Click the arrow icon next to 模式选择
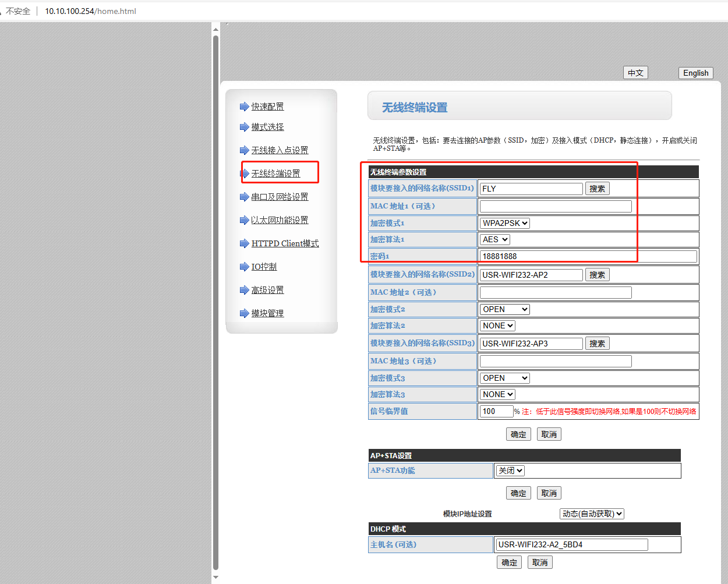The image size is (728, 584). 244,127
